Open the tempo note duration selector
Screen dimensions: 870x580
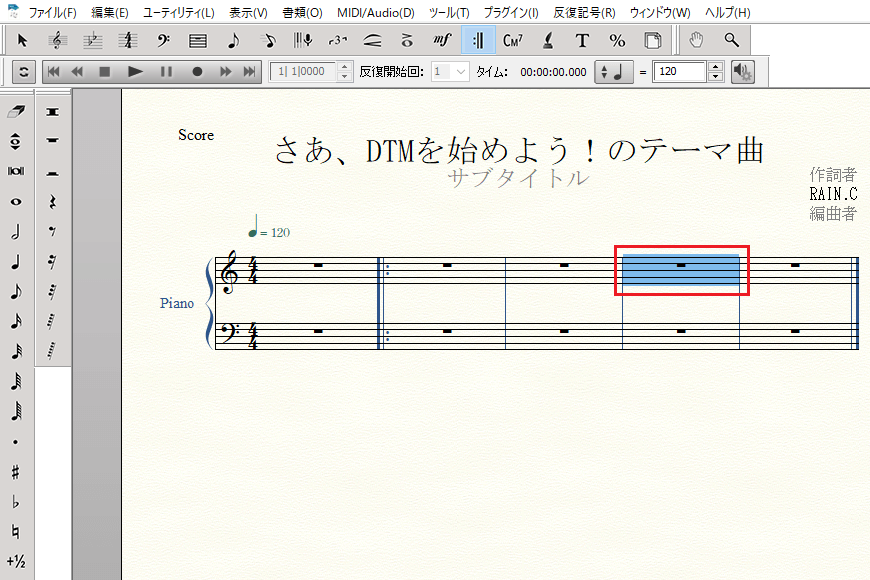click(x=615, y=72)
